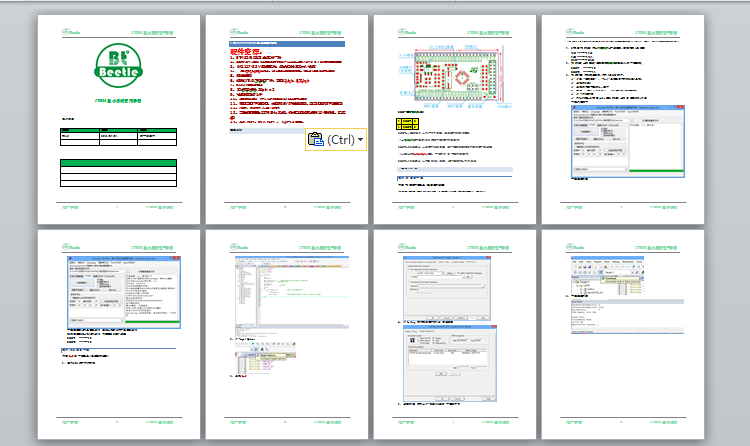Click the blue highlighted bar atop page two
This screenshot has width=750, height=446.
[287, 44]
